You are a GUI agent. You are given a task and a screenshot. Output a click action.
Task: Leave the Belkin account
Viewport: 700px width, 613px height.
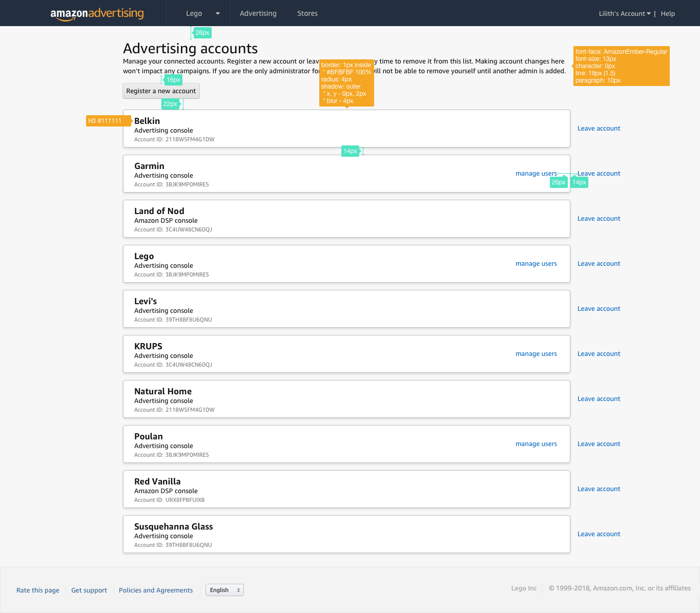coord(599,129)
